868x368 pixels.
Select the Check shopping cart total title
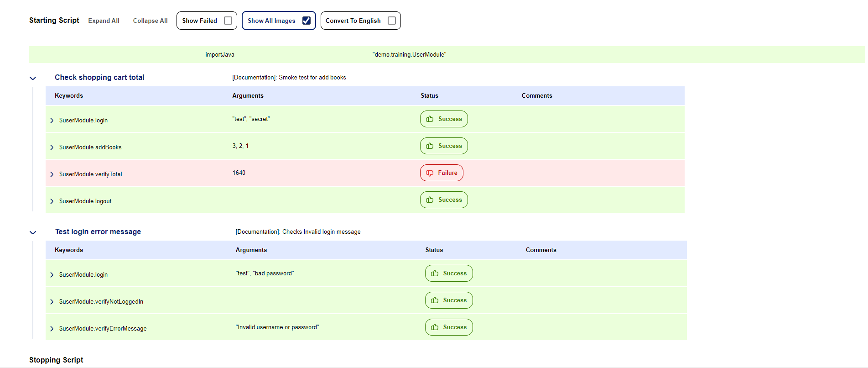coord(99,78)
